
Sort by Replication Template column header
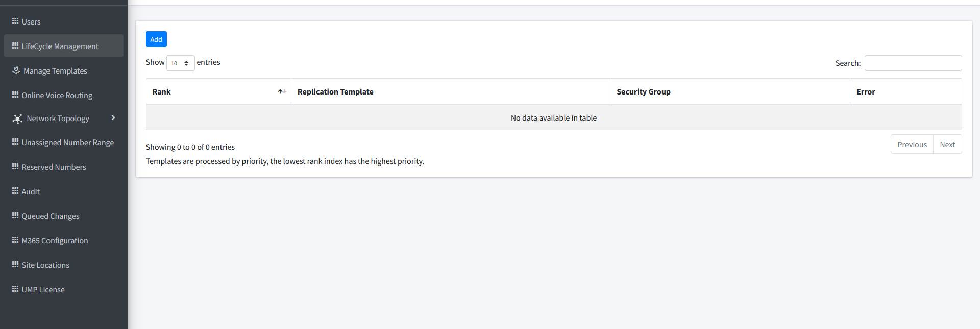[335, 92]
